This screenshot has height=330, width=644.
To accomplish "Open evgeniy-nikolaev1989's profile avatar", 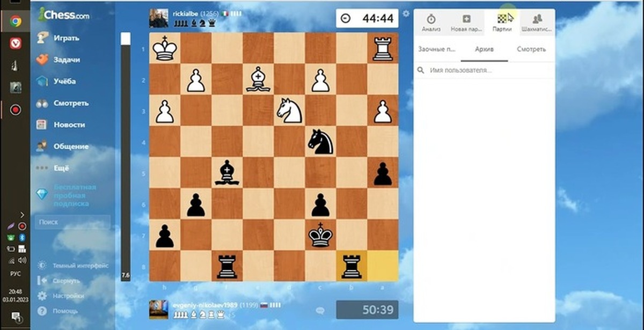I will (x=158, y=310).
